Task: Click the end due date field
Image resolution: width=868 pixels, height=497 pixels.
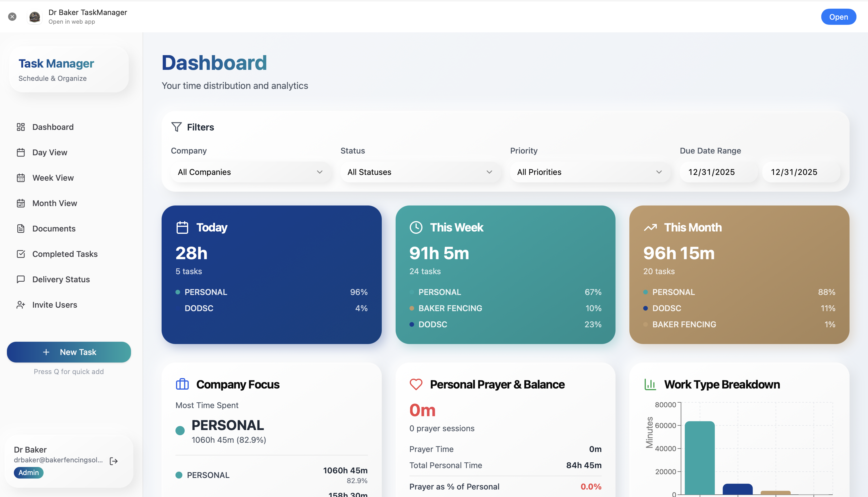Action: (801, 172)
